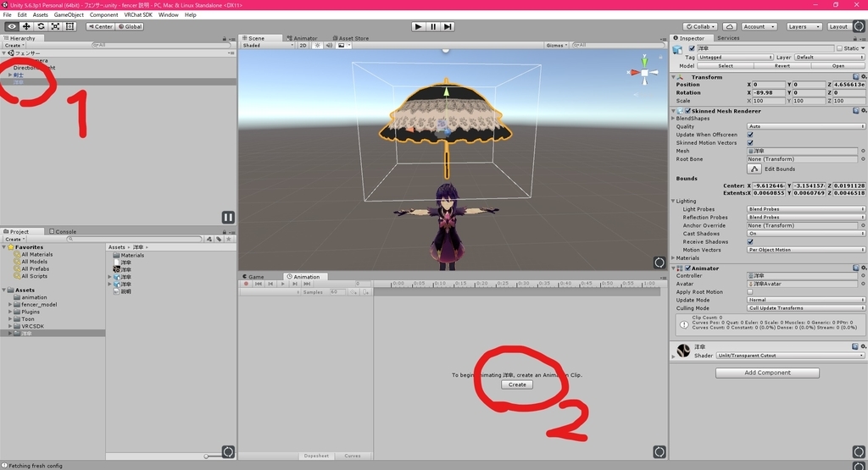Switch to the Asset Store tab
868x470 pixels.
350,38
